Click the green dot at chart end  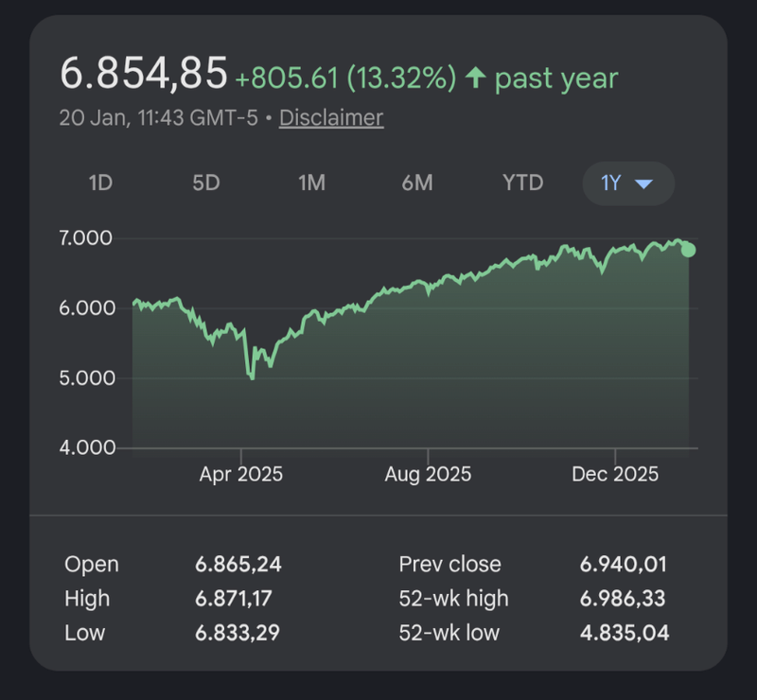[x=689, y=250]
